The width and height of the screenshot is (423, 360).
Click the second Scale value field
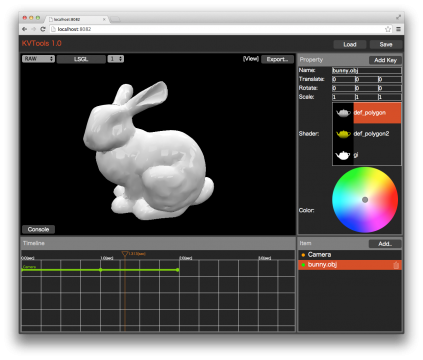366,97
